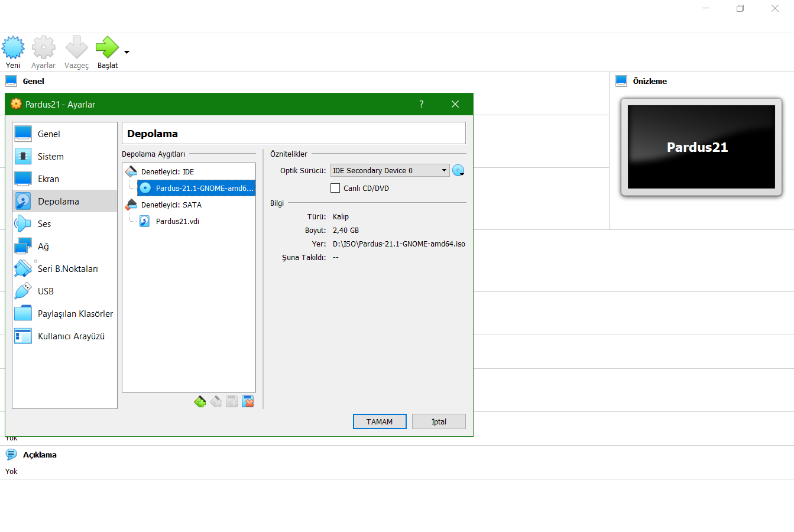
Task: Confirm with the TAMAM button
Action: (380, 421)
